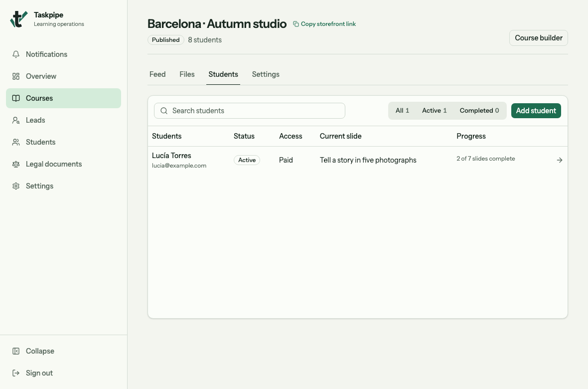Click the Progress column header
588x389 pixels.
[471, 136]
